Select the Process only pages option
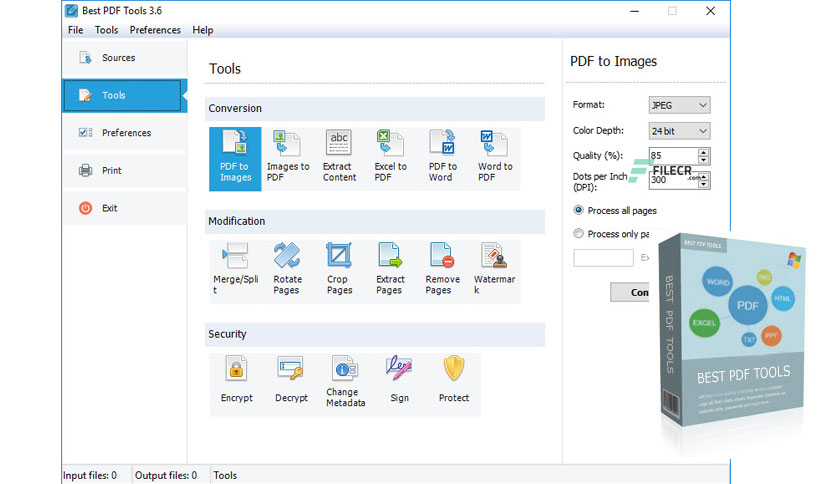 611,233
